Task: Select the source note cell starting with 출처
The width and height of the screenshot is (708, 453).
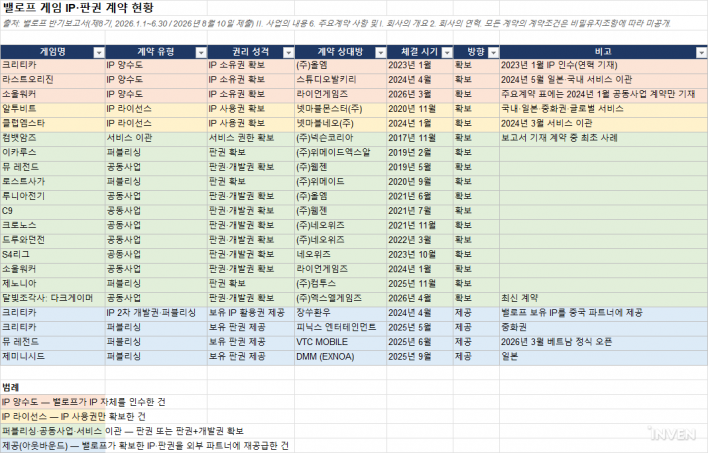Action: point(336,23)
